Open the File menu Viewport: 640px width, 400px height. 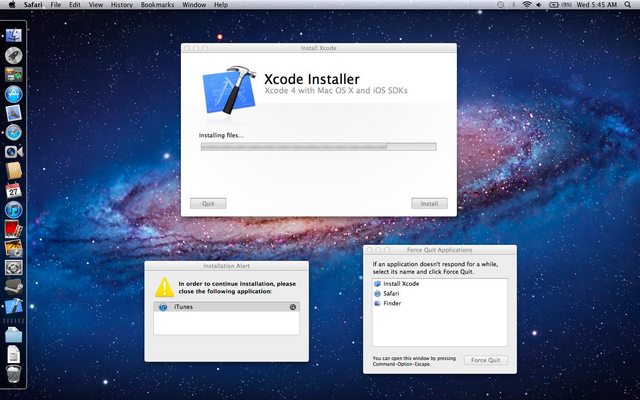click(56, 5)
